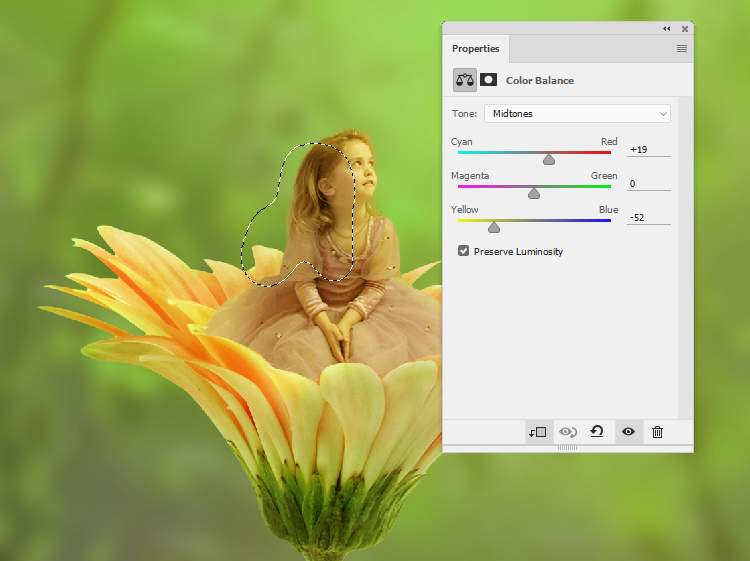
Task: Reset Color Balance to defaults
Action: 596,432
